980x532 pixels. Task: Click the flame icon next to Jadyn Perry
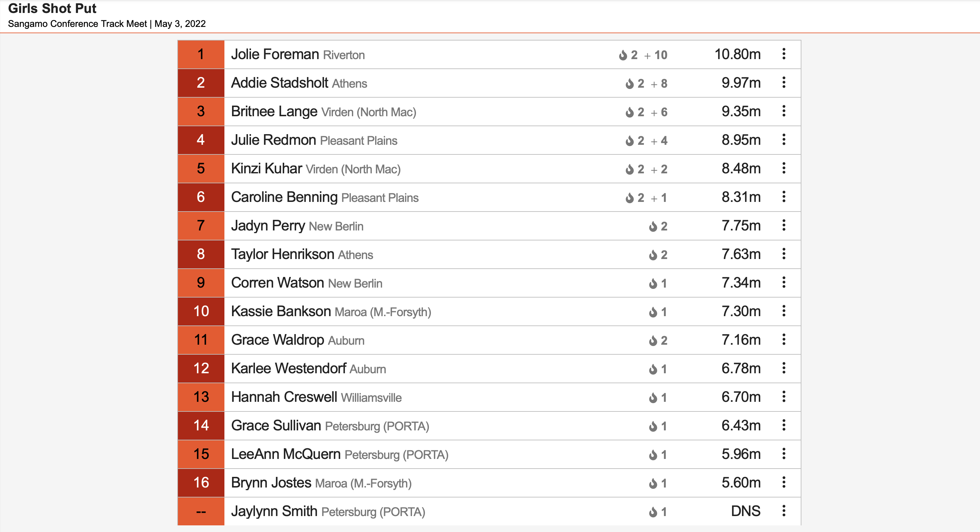click(653, 226)
